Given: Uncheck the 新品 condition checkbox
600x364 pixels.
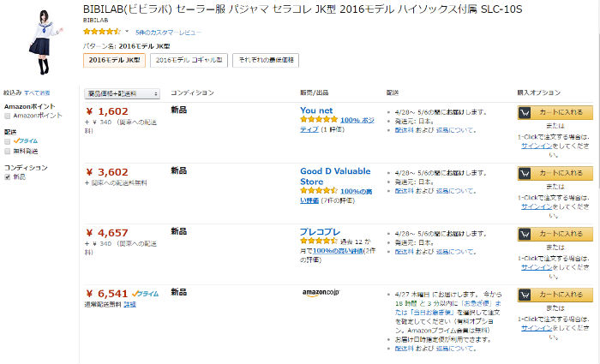Looking at the screenshot, I should point(8,176).
